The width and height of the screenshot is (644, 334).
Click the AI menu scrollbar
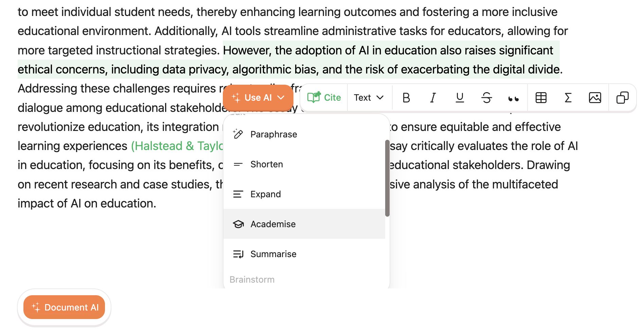point(387,178)
